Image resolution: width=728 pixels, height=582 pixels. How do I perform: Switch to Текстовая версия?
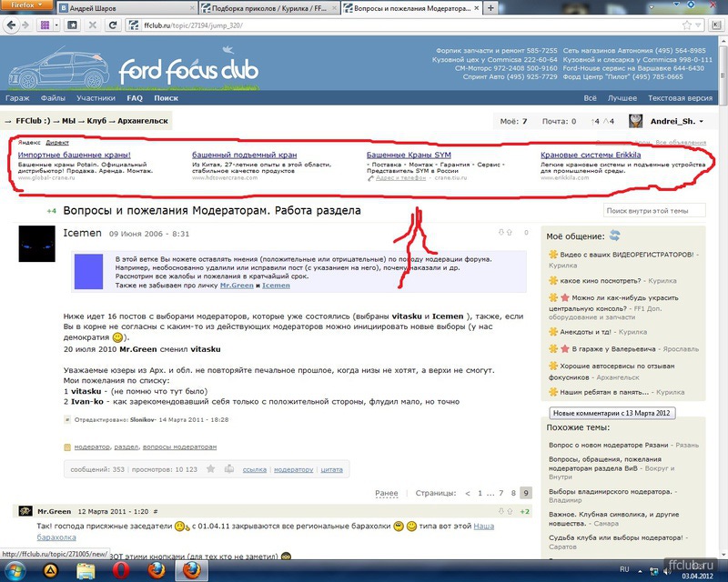(680, 98)
